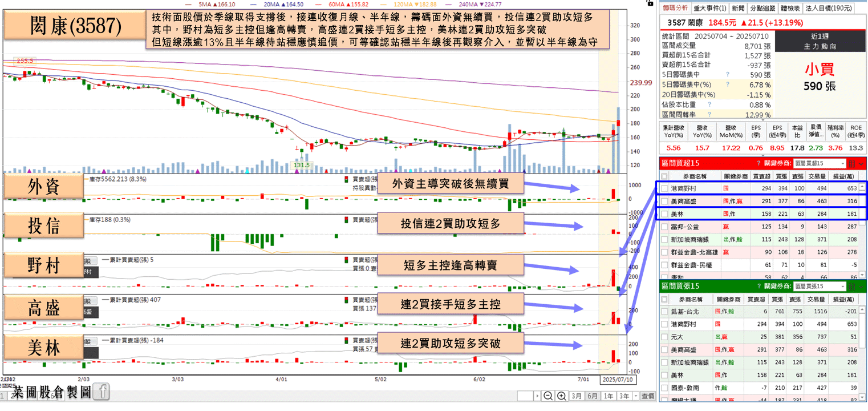Sort 區間買張15 table by 買張 column
Screen dimensions: 868x411
point(776,299)
